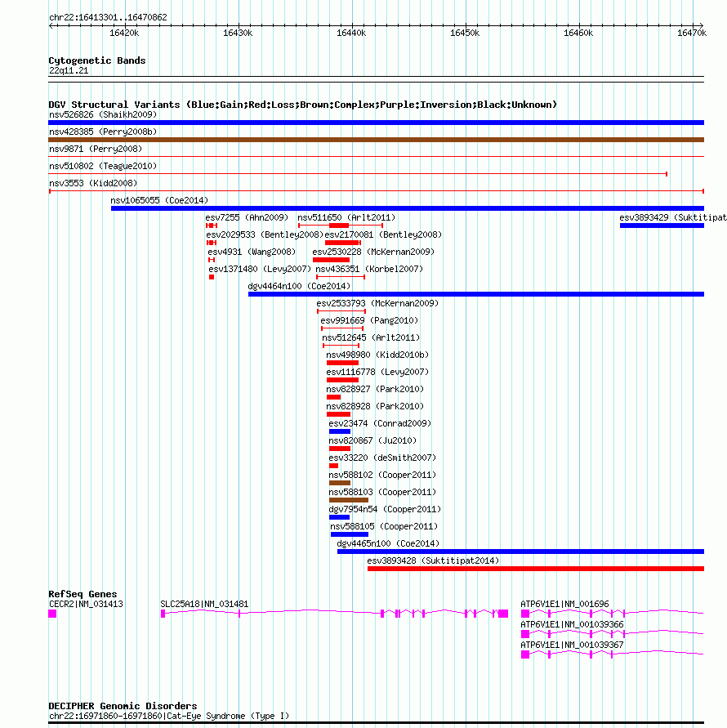Viewport: 727px width, 728px height.
Task: Click the ATP6V1E1|NM_001039366 transcript label
Action: [572, 625]
